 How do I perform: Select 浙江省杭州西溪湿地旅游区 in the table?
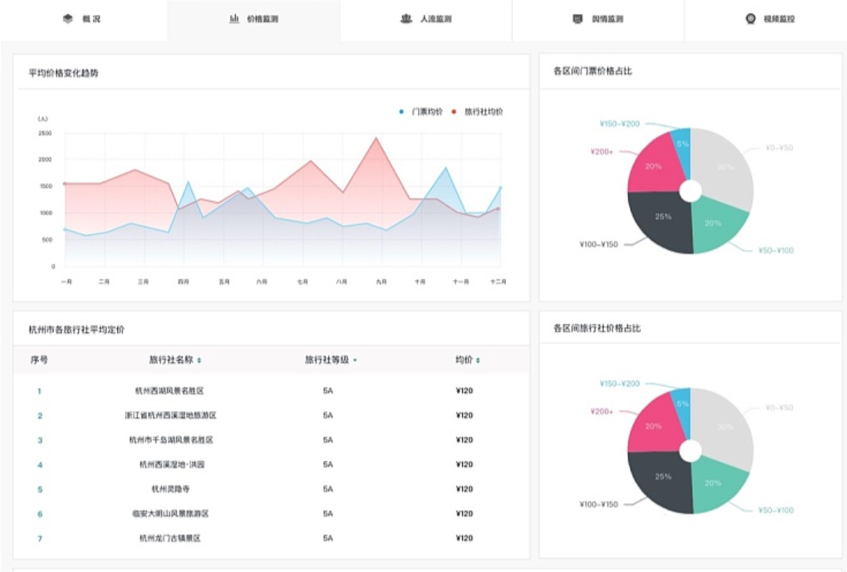tap(170, 415)
